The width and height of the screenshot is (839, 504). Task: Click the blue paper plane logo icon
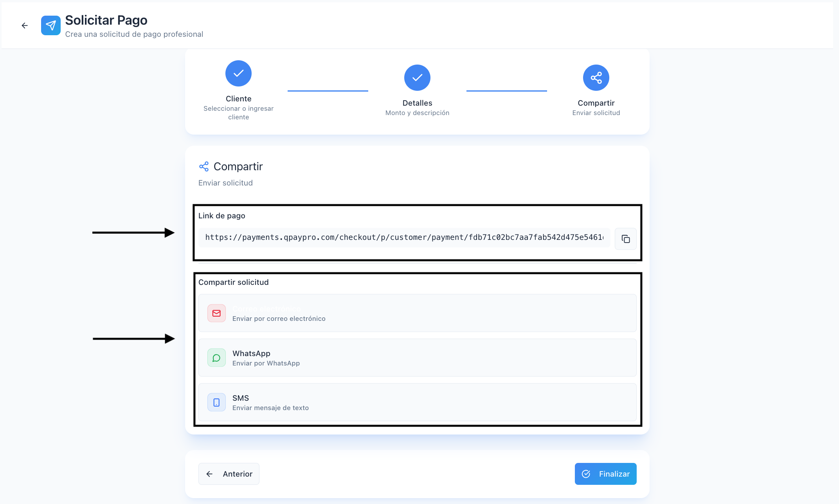point(51,25)
